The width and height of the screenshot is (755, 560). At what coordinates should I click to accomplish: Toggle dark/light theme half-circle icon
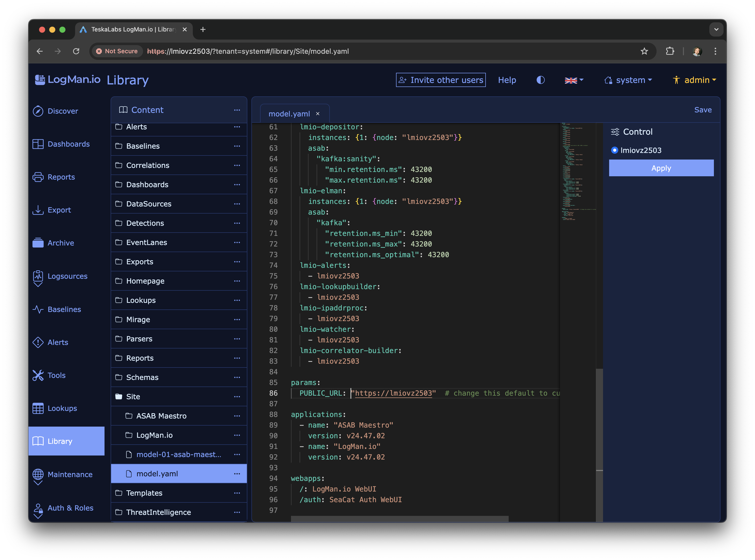tap(540, 80)
